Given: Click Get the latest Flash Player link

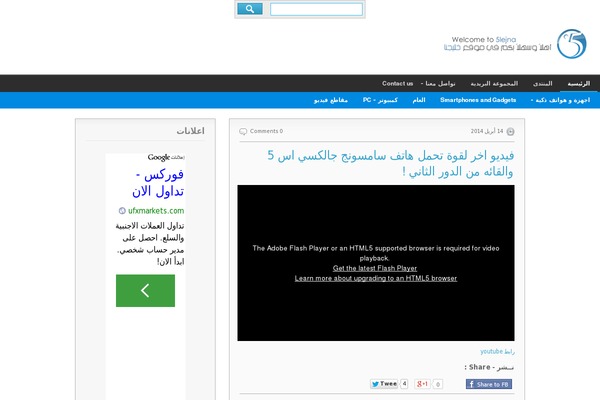Looking at the screenshot, I should pyautogui.click(x=375, y=268).
